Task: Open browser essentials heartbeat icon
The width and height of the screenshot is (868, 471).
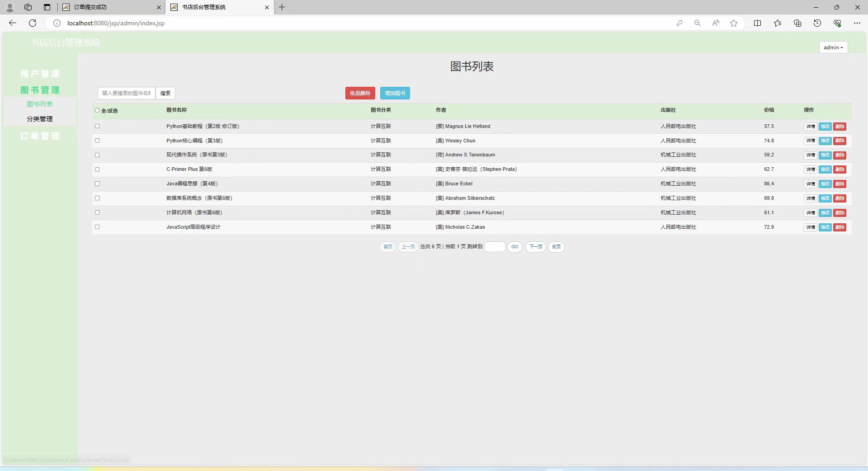Action: pyautogui.click(x=837, y=23)
